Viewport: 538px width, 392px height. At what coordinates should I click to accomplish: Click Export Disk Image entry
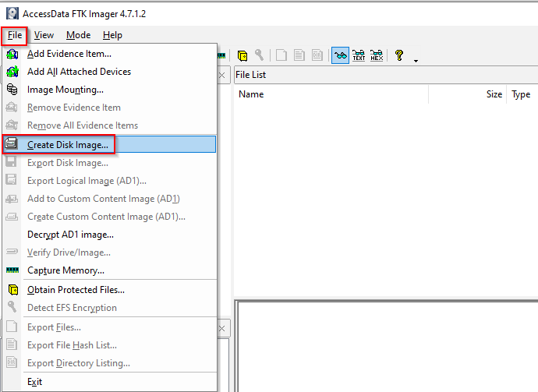pos(110,163)
